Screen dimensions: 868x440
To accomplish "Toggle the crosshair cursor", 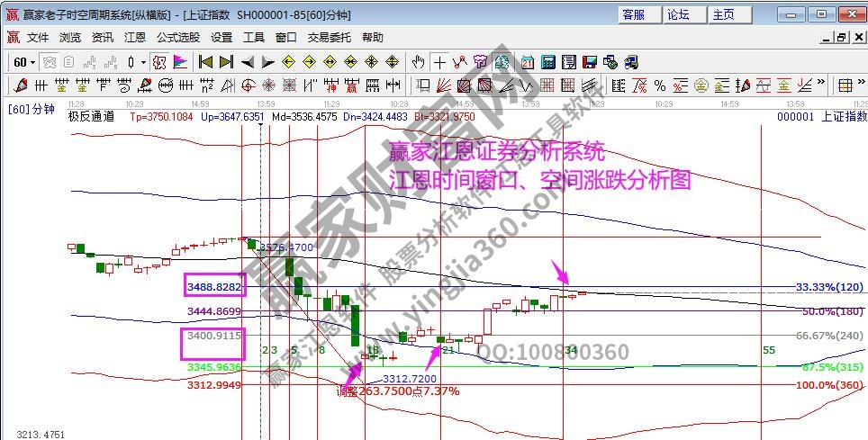I will pos(439,62).
